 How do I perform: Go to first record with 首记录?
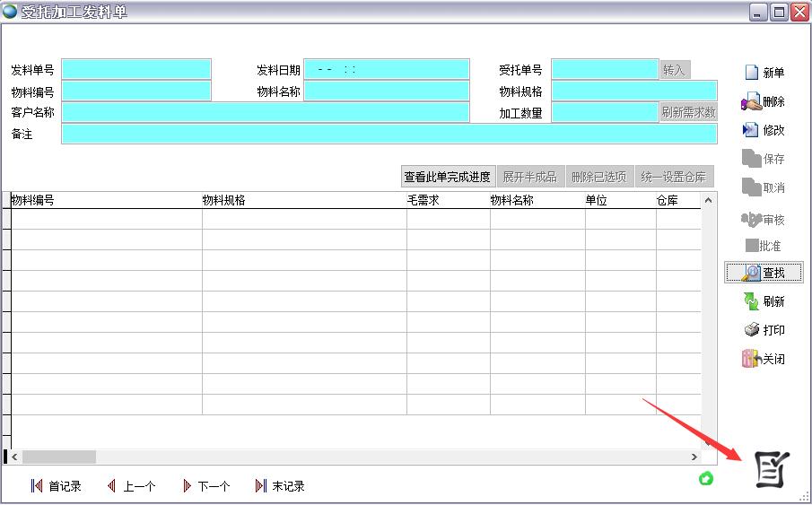tap(56, 486)
